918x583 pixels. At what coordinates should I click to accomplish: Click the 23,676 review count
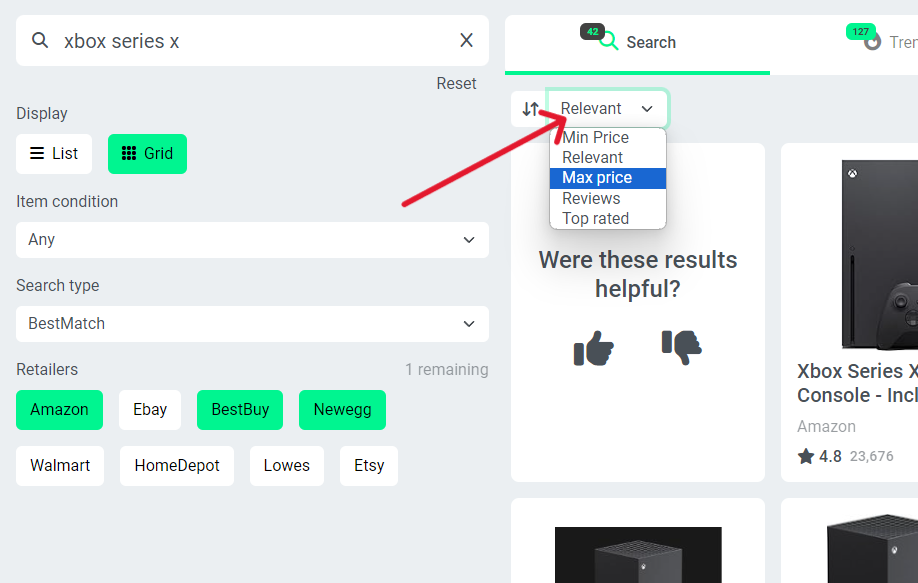871,457
